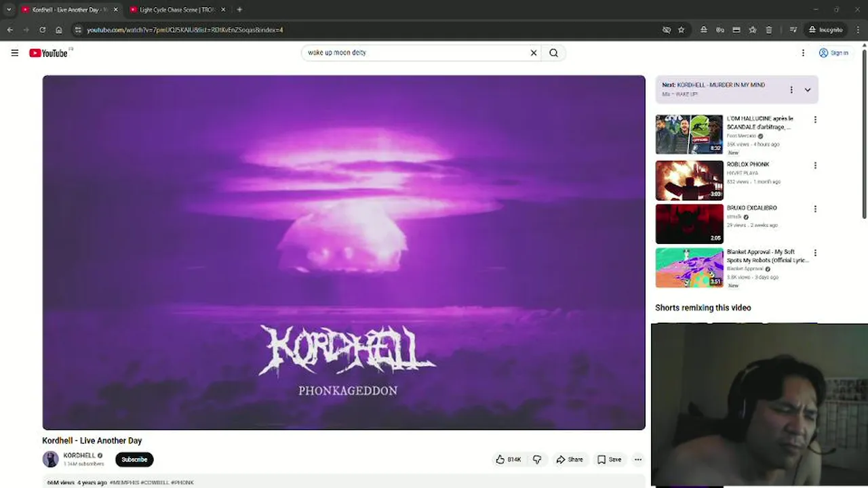The width and height of the screenshot is (868, 488).
Task: Go back with the browser back arrow
Action: [x=9, y=30]
